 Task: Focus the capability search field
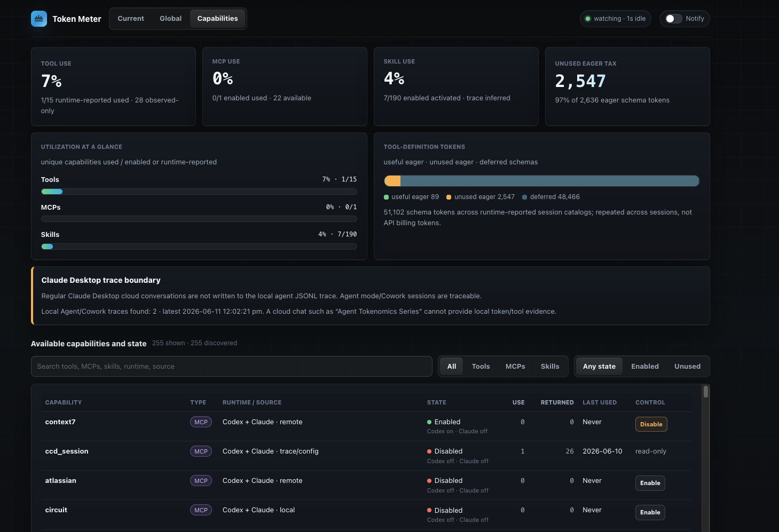point(232,367)
